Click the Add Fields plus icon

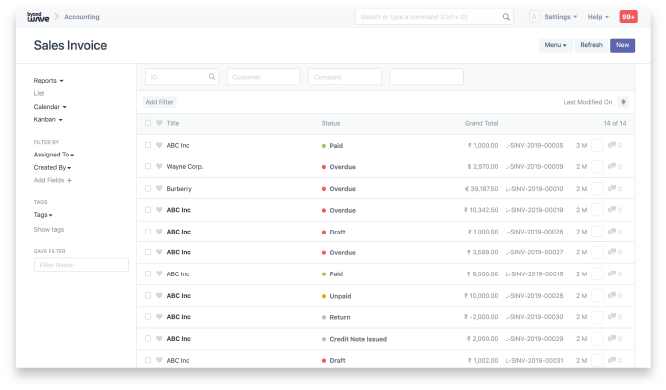point(69,180)
